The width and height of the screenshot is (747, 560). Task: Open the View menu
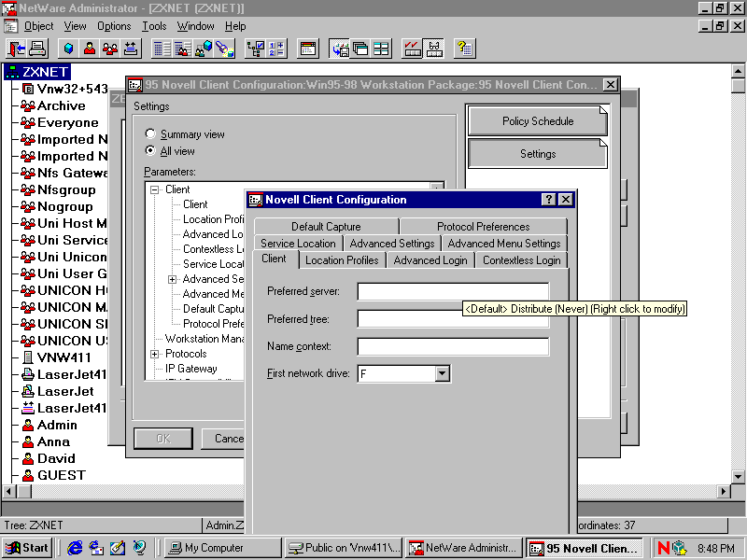[x=76, y=26]
